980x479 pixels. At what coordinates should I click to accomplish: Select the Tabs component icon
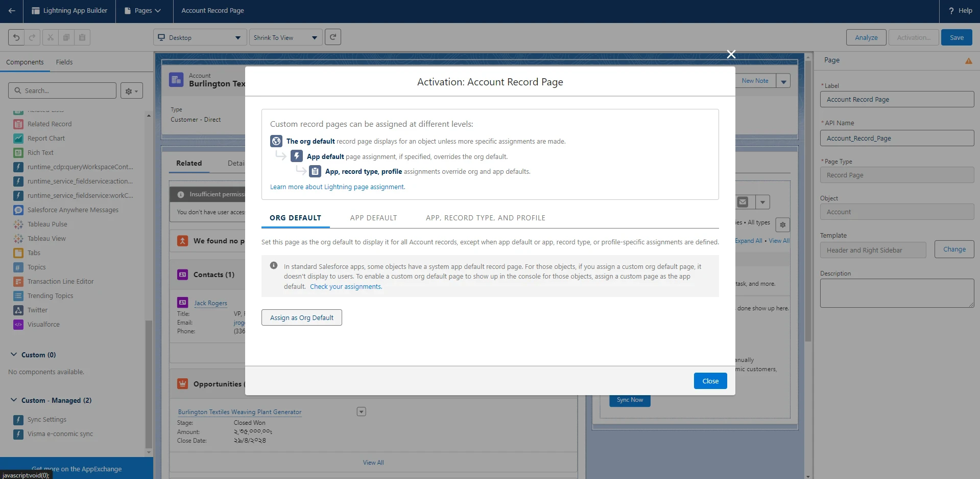[x=18, y=253]
